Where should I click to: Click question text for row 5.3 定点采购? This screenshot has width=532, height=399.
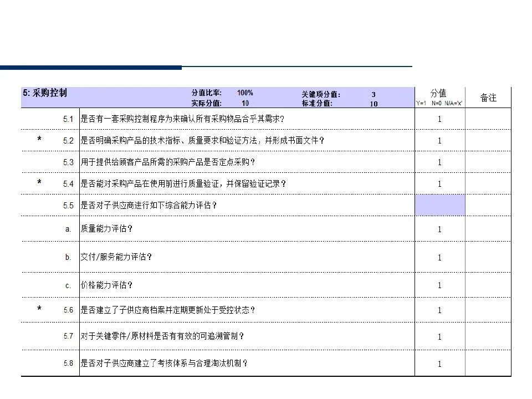pos(166,162)
